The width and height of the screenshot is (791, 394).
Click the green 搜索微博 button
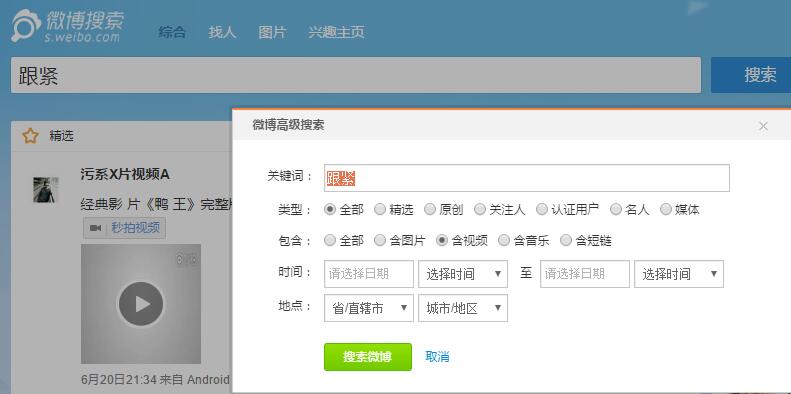pos(368,357)
